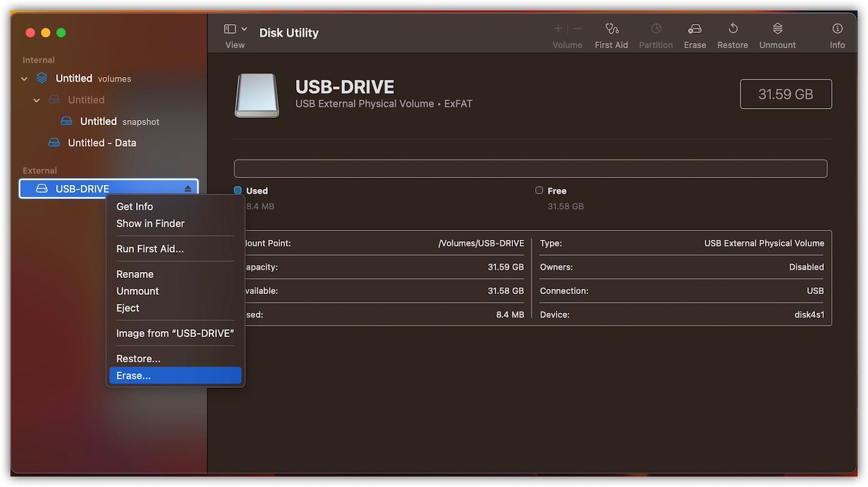Click the Used legend color square

(x=238, y=190)
